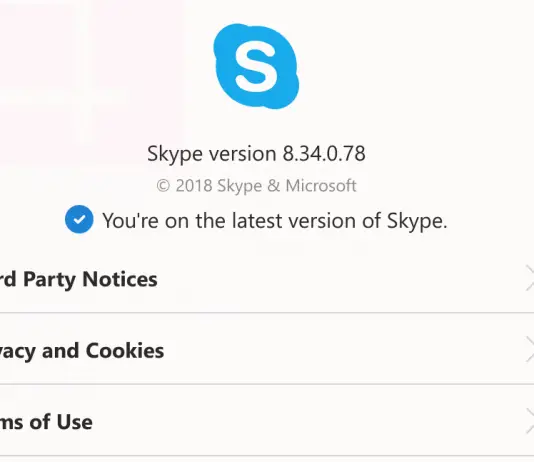Click the ampersand in copyright line
Viewport: 534px width, 462px height.
pyautogui.click(x=274, y=186)
